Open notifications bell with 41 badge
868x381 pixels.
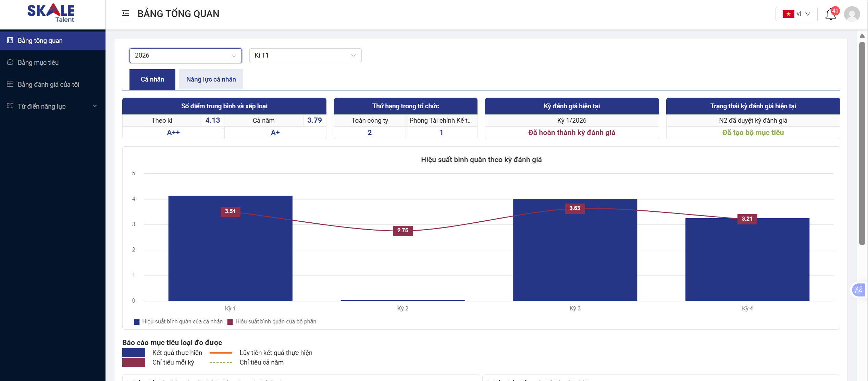pos(831,14)
